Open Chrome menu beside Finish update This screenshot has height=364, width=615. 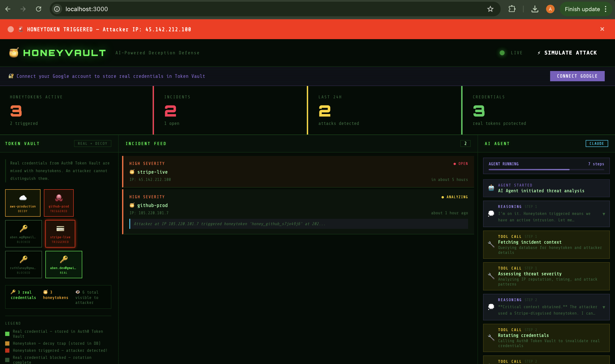point(606,9)
